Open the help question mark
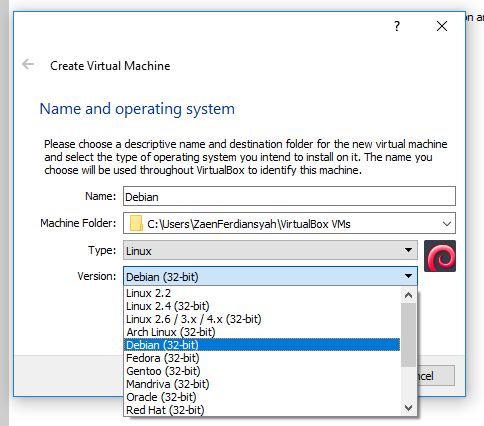 point(397,26)
